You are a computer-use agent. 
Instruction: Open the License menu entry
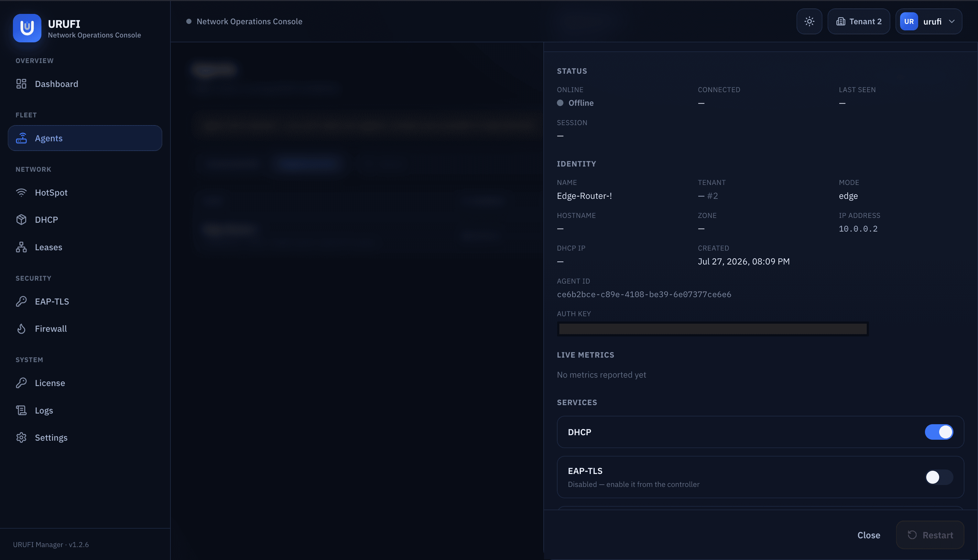point(85,383)
